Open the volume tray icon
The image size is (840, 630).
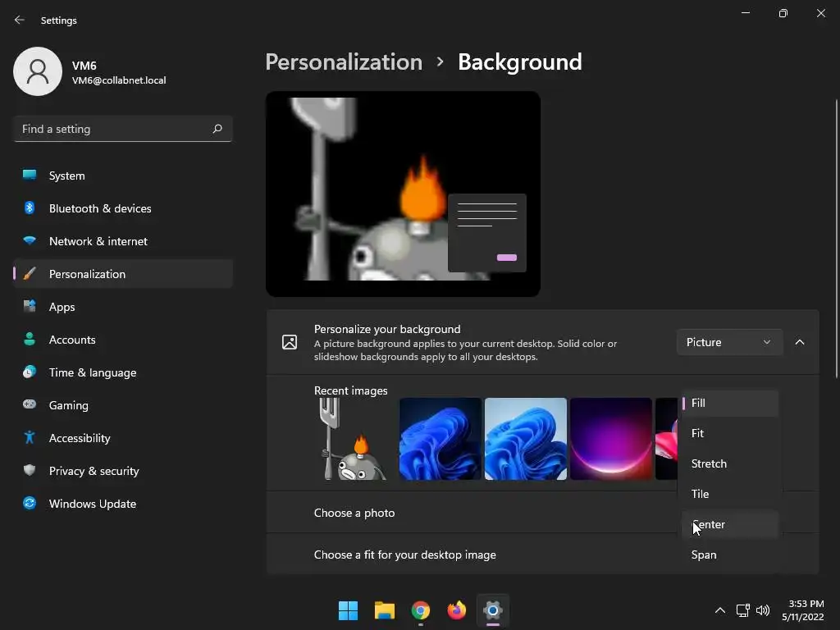(x=763, y=610)
